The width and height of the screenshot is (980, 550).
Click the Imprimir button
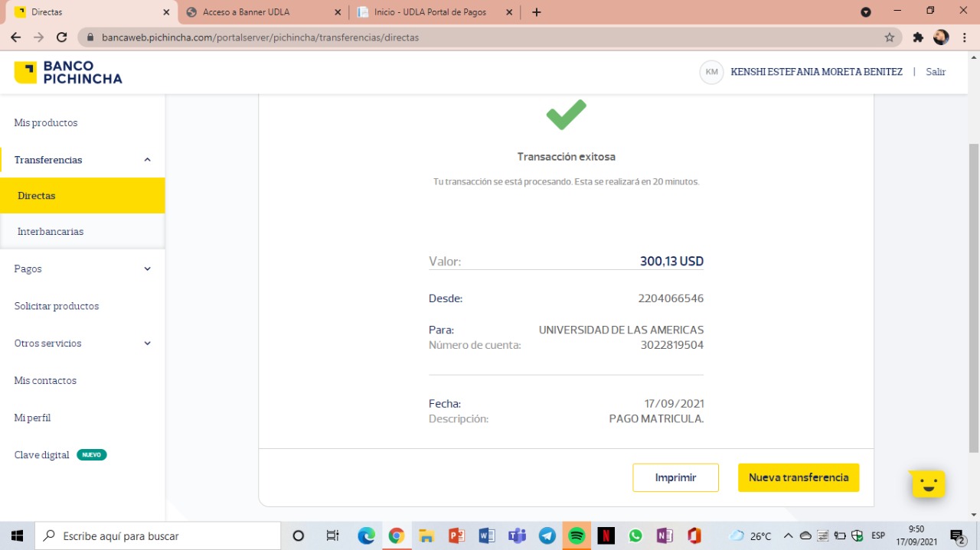tap(675, 477)
